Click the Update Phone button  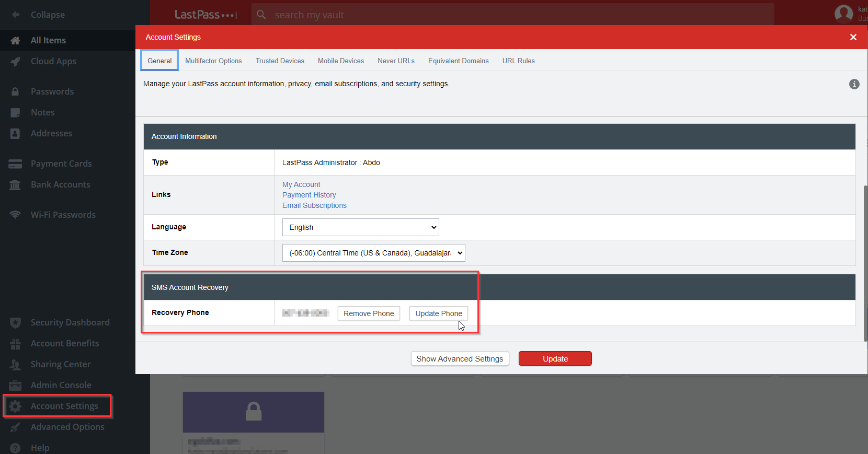(x=439, y=313)
